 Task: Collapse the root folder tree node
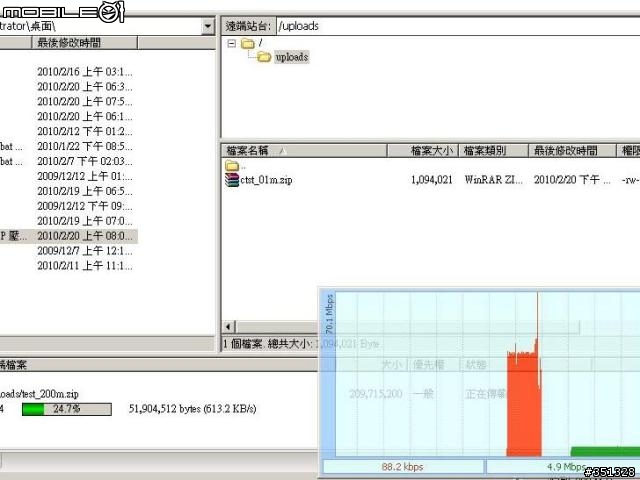point(231,43)
